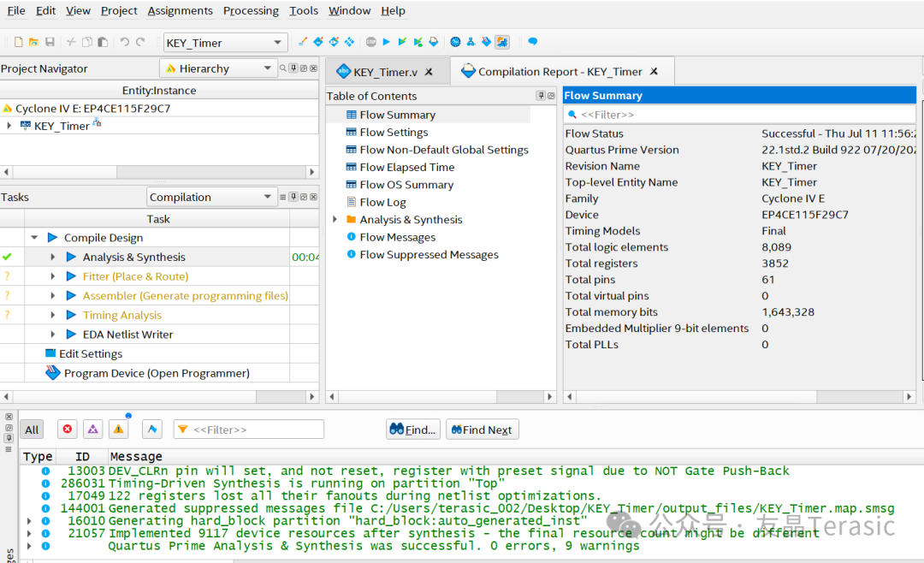Click the Flow Summary horizontal scrollbar

739,397
